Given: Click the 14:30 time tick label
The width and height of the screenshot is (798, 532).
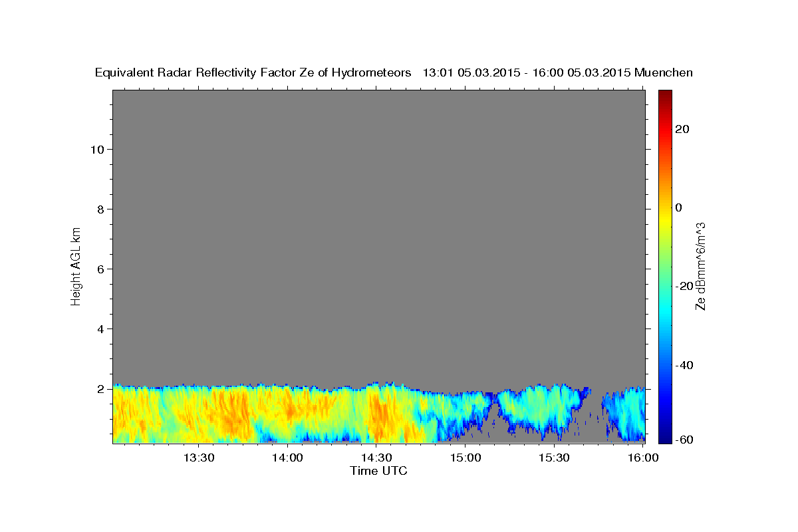Looking at the screenshot, I should (376, 458).
